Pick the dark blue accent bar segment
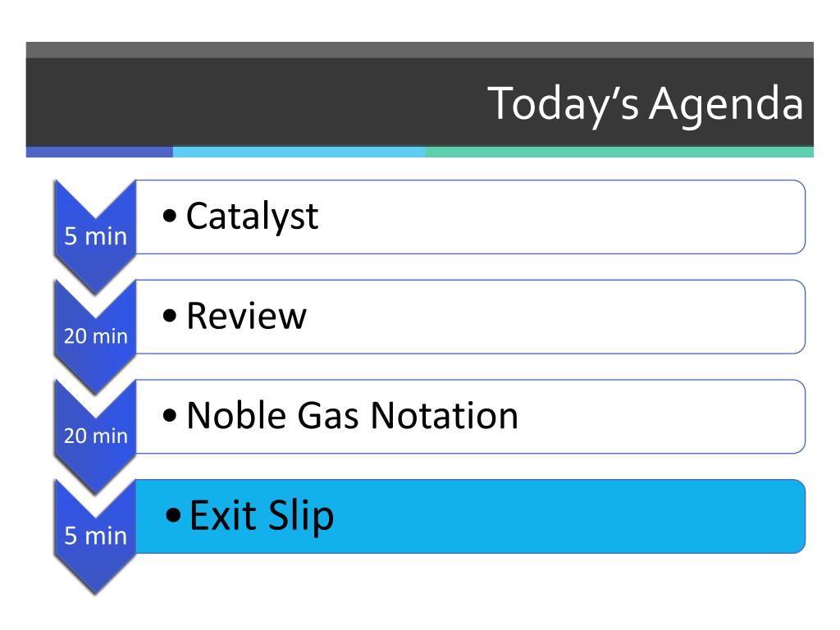This screenshot has width=840, height=630. (x=99, y=152)
